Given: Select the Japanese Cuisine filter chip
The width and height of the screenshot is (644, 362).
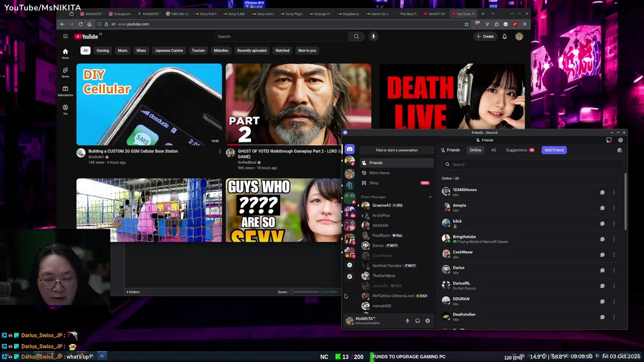Looking at the screenshot, I should pyautogui.click(x=169, y=50).
